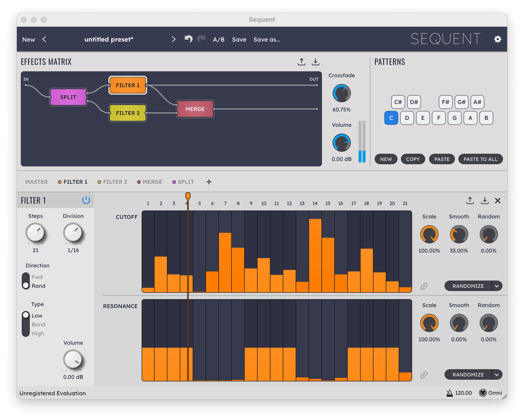Select pattern C#
524x420 pixels.
[x=398, y=102]
